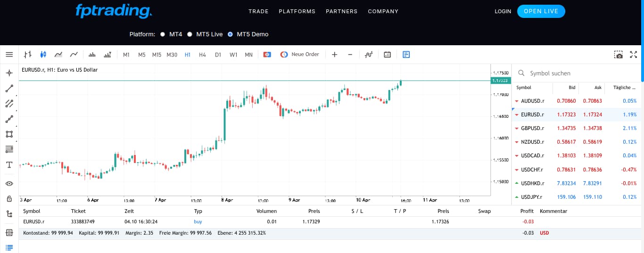The width and height of the screenshot is (644, 253).
Task: Select the text label tool
Action: point(9,165)
